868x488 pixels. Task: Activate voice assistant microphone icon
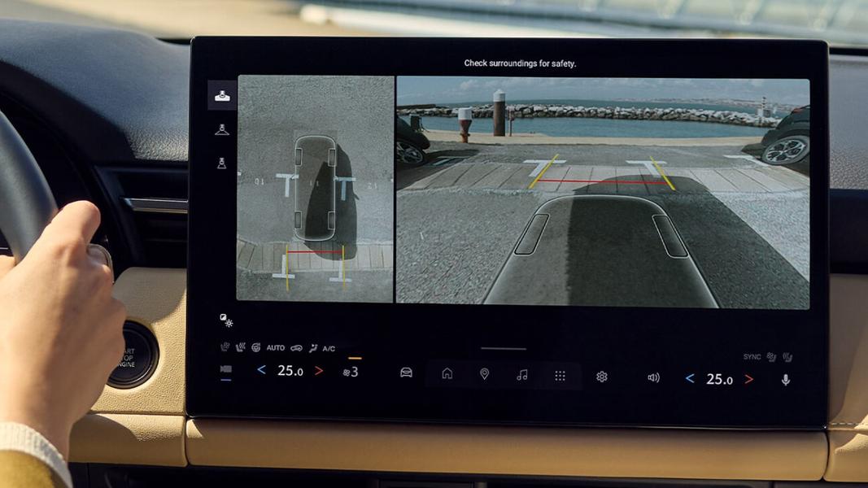[x=786, y=380]
